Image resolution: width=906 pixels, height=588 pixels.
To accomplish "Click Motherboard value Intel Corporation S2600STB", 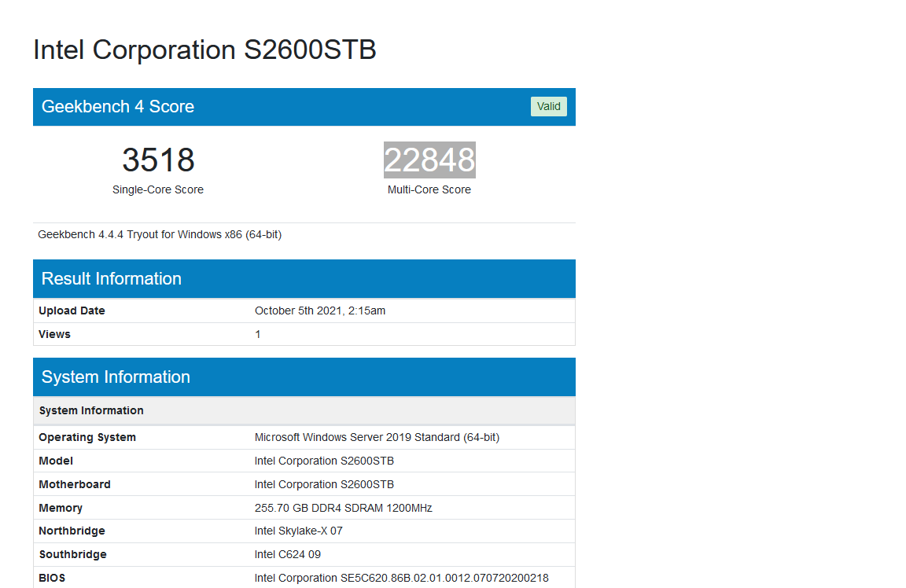I will point(324,484).
